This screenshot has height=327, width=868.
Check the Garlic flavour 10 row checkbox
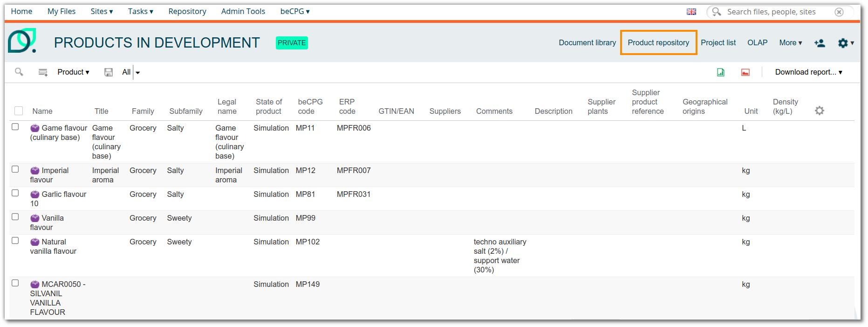coord(15,193)
